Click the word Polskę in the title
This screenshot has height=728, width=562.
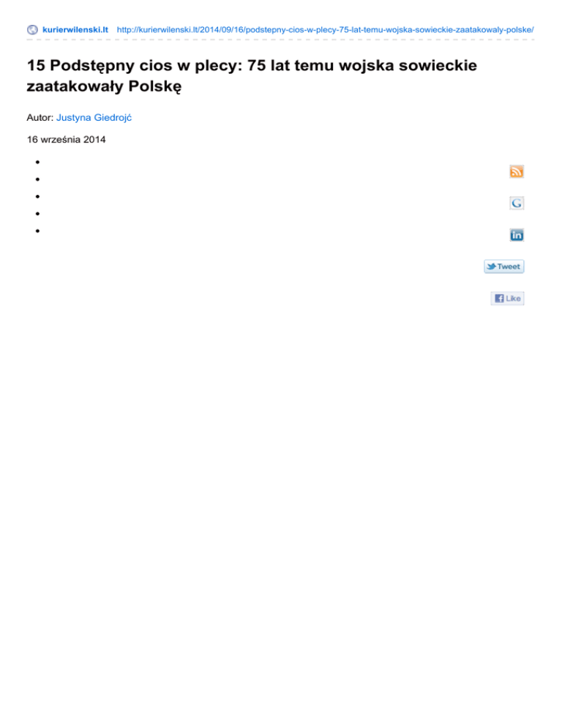(155, 86)
